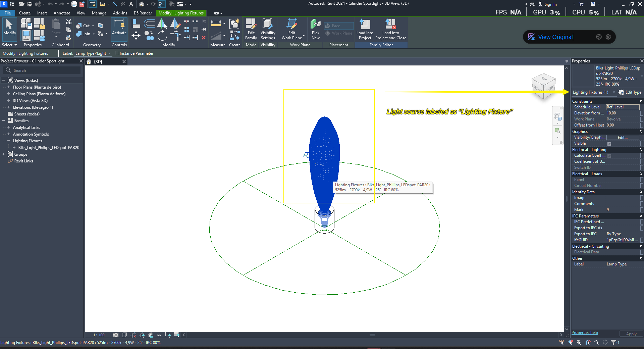The width and height of the screenshot is (644, 349).
Task: Click the Cut scissors icon in Clipboard
Action: pos(69,22)
